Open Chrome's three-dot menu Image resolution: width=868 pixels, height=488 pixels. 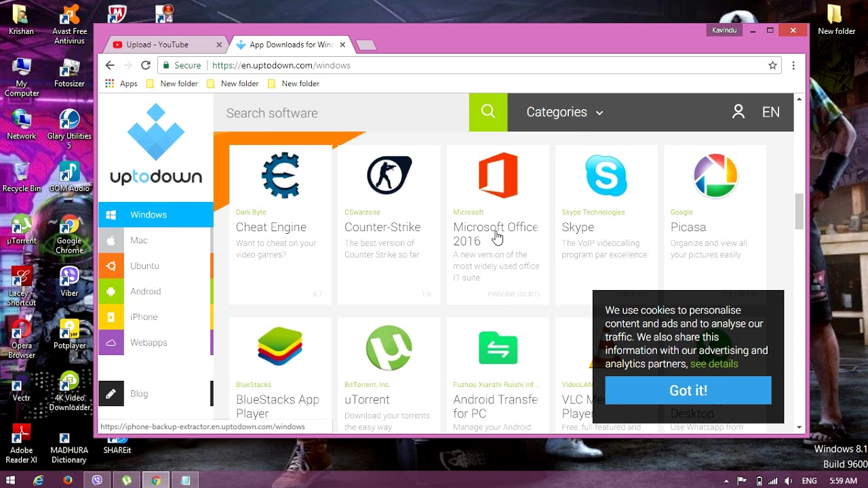coord(793,66)
